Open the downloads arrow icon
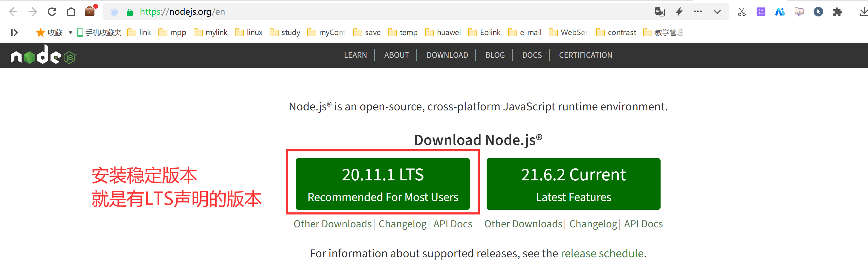 point(863,12)
